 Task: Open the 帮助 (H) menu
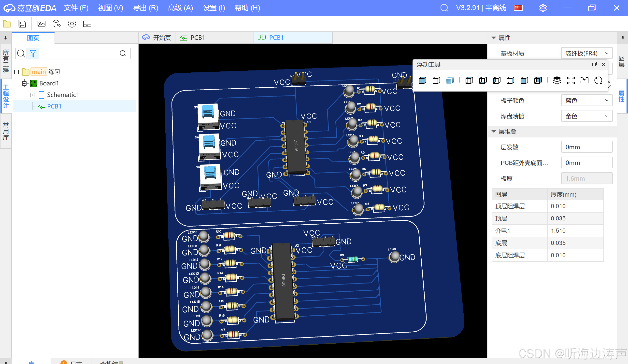(x=247, y=8)
